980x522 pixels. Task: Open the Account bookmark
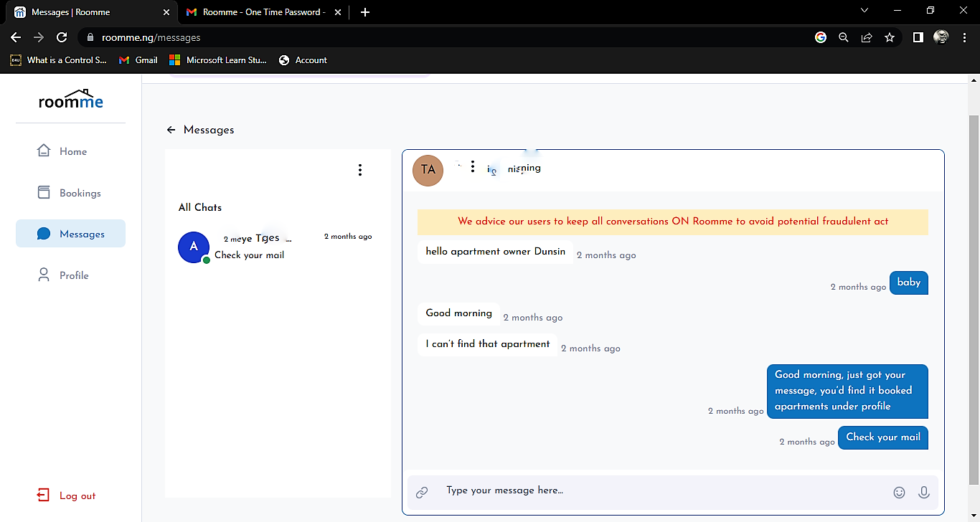coord(303,60)
